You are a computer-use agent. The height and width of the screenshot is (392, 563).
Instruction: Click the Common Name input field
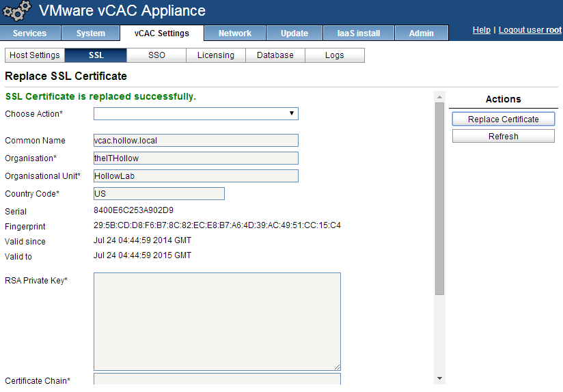(x=196, y=141)
